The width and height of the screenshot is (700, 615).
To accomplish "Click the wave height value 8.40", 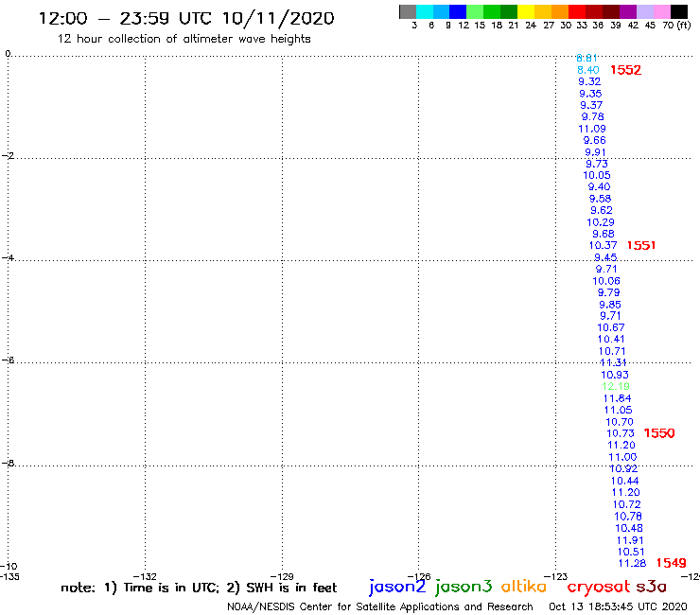I will point(588,70).
